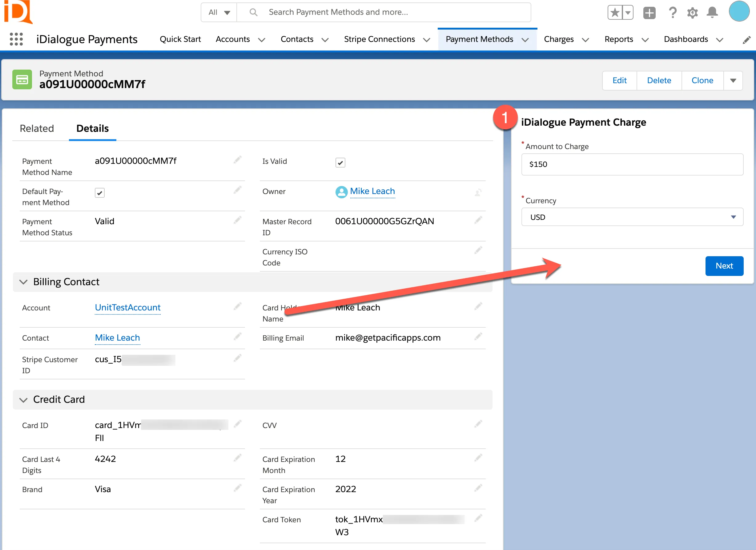
Task: Focus the Search Payment Methods box
Action: coord(383,12)
